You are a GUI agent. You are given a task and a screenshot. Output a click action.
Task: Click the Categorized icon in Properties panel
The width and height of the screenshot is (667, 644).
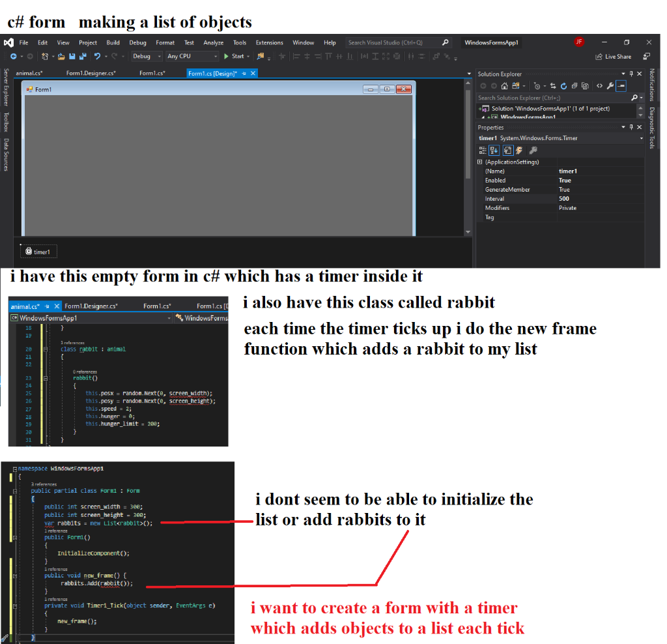483,150
